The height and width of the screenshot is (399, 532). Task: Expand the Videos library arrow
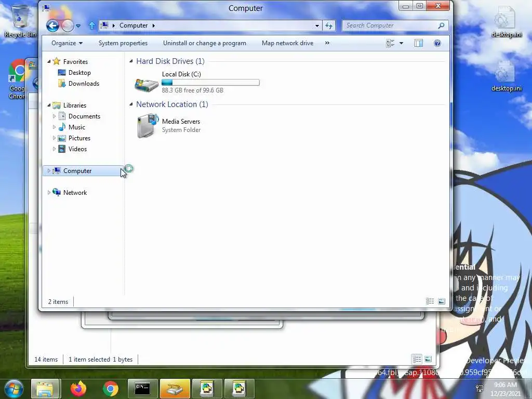[x=54, y=149]
